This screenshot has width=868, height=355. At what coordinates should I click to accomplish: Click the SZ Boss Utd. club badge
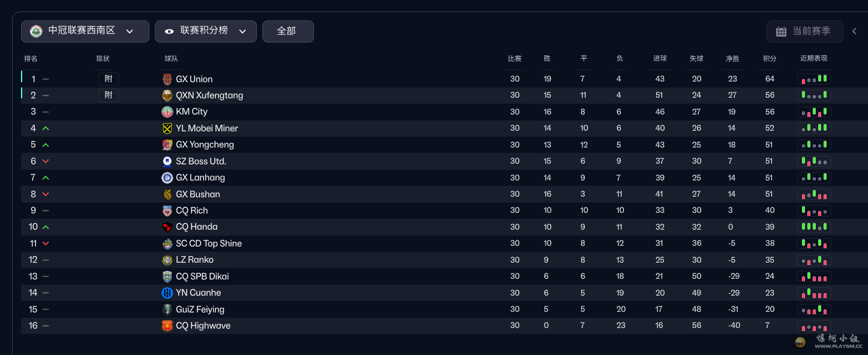click(x=167, y=161)
